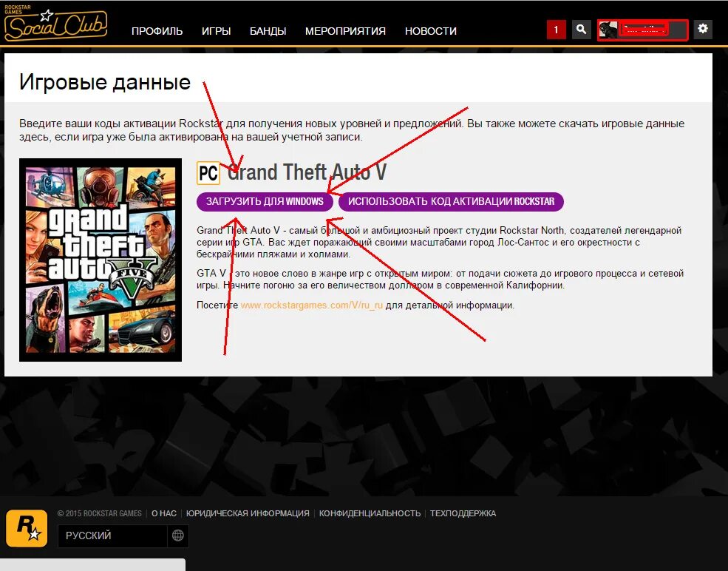Click the Игровые данные page heading
The image size is (728, 571).
105,82
